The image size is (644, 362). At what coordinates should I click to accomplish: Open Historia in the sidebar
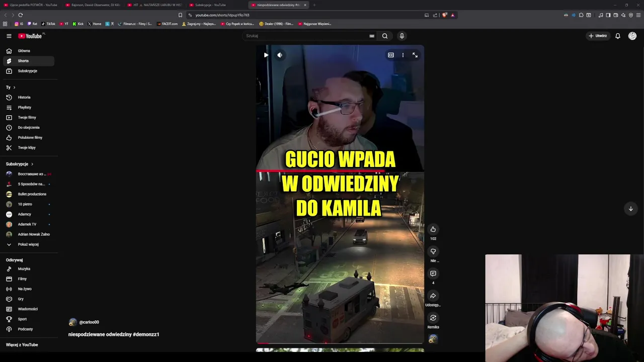28,98
